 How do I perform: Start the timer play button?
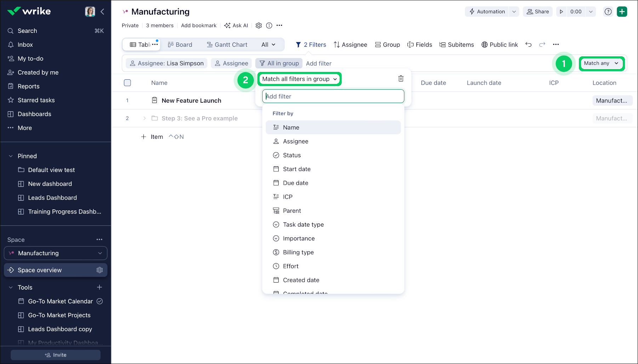[561, 12]
